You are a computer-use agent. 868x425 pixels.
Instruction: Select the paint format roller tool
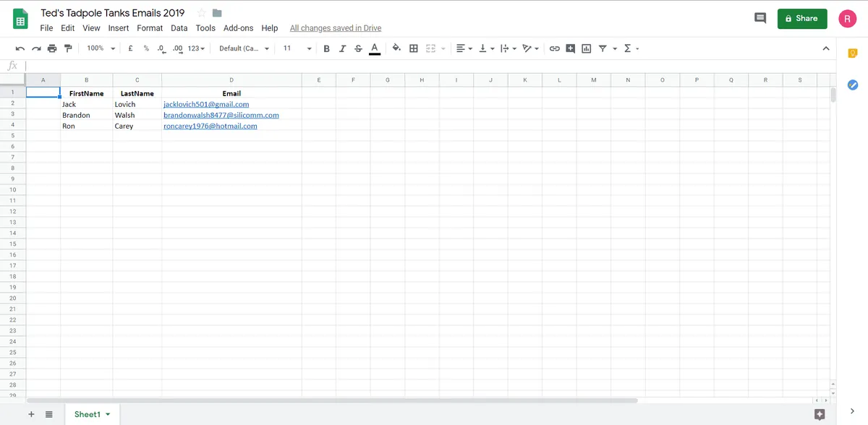tap(68, 48)
